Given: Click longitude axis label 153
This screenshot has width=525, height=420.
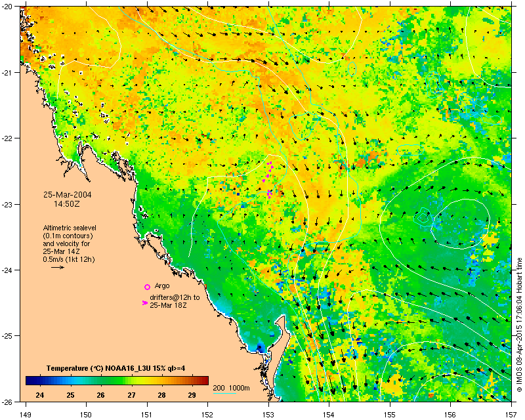Looking at the screenshot, I should 268,415.
